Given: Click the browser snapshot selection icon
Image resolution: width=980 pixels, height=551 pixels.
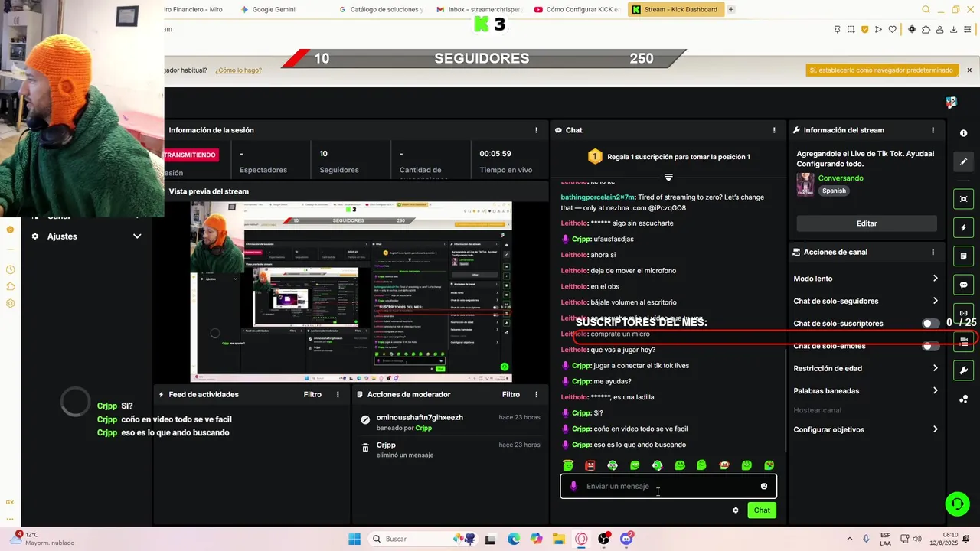Looking at the screenshot, I should point(851,29).
